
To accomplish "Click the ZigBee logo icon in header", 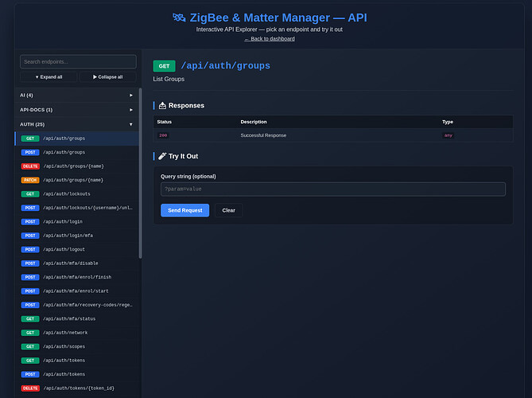I will coord(179,18).
